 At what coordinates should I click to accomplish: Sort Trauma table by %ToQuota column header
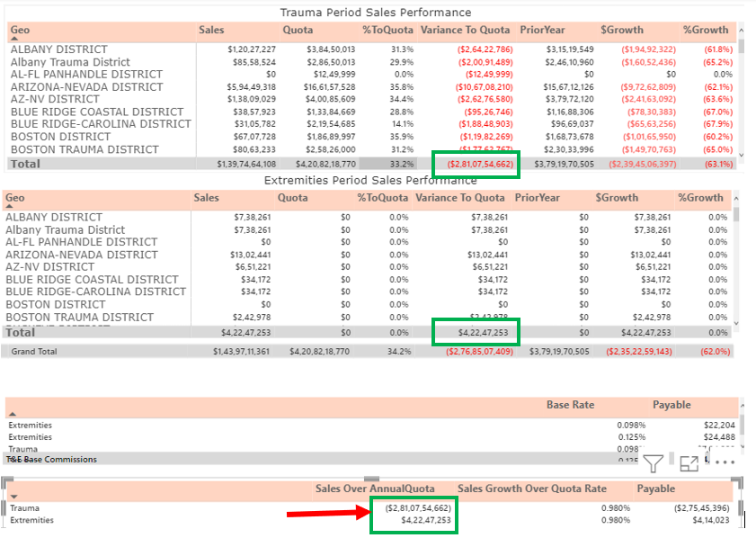387,30
